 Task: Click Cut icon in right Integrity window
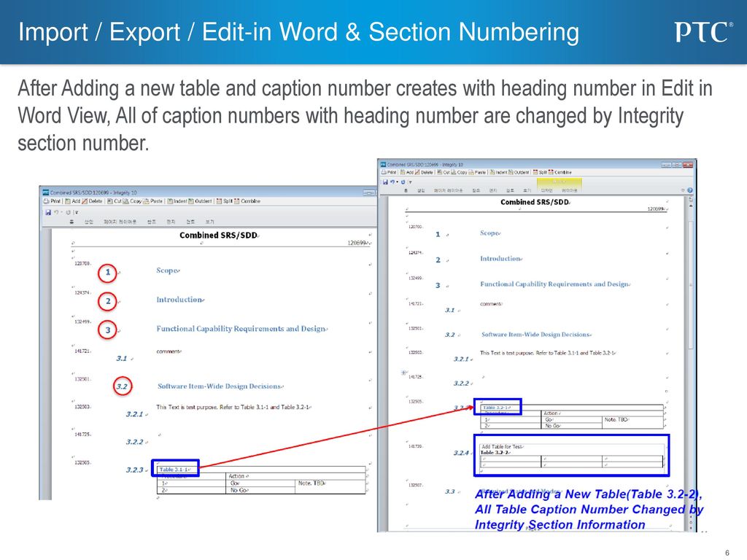point(440,172)
